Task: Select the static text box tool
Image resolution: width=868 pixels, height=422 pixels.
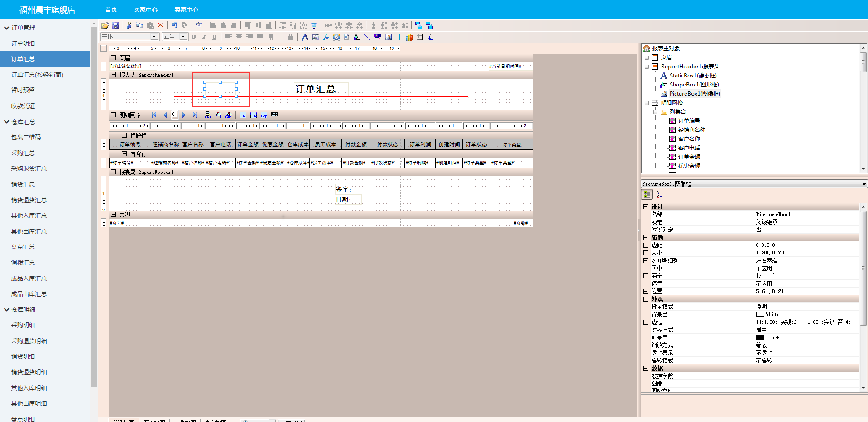Action: pyautogui.click(x=305, y=37)
